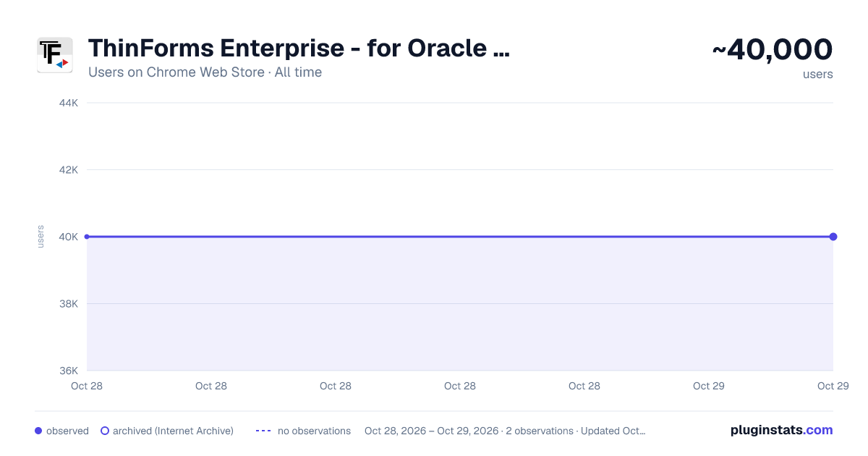Image resolution: width=868 pixels, height=456 pixels.
Task: Open the pluginstats.com link
Action: pyautogui.click(x=782, y=430)
